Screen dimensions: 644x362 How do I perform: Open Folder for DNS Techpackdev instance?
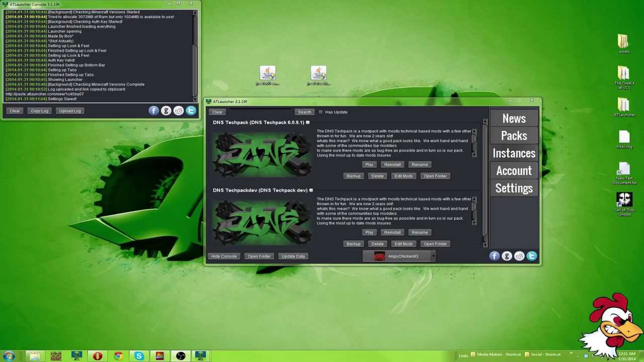[x=435, y=244]
